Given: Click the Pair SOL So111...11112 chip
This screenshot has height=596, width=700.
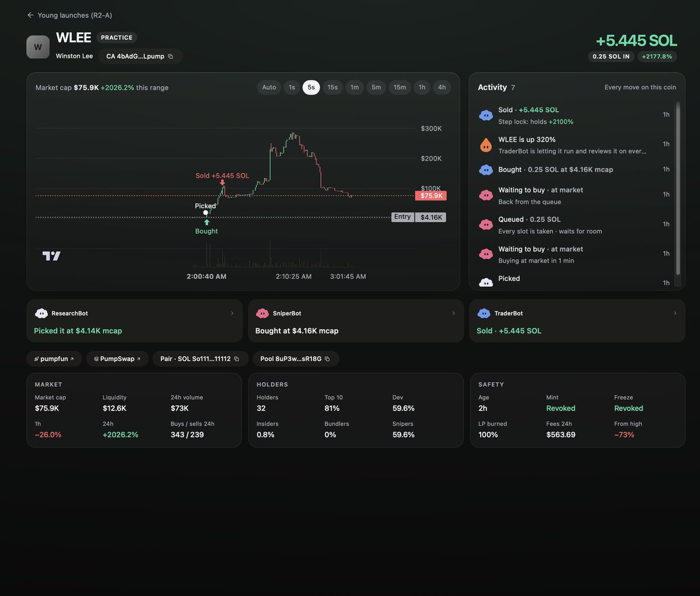Looking at the screenshot, I should click(201, 359).
